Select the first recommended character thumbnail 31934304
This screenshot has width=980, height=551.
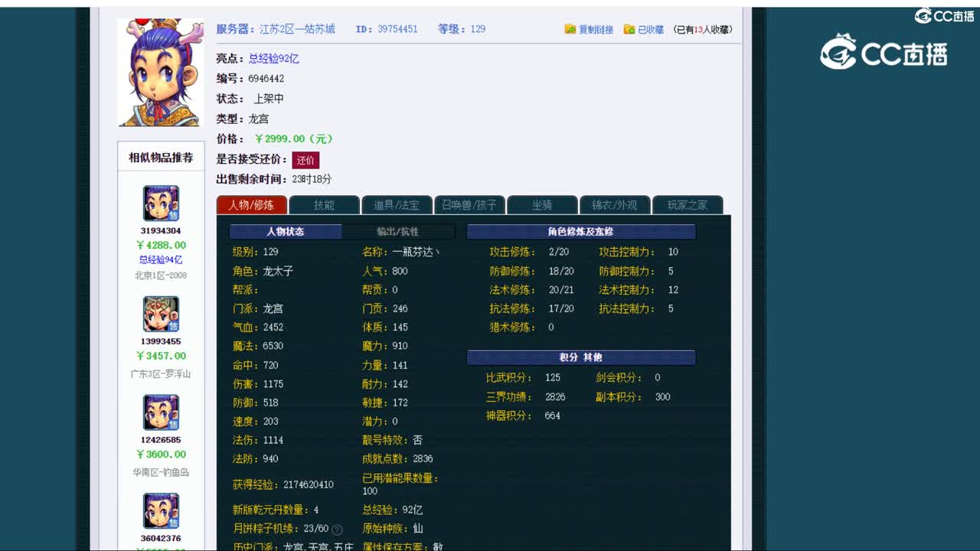(x=160, y=203)
